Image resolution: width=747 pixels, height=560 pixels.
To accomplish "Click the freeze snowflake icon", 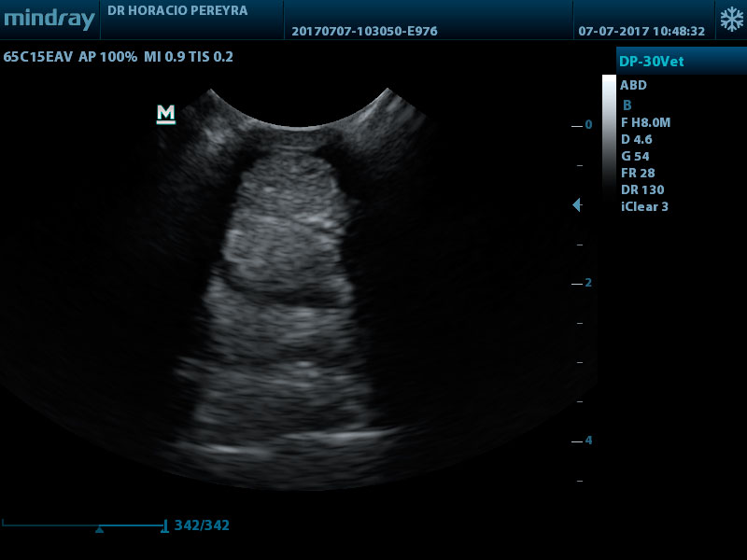I will [731, 20].
